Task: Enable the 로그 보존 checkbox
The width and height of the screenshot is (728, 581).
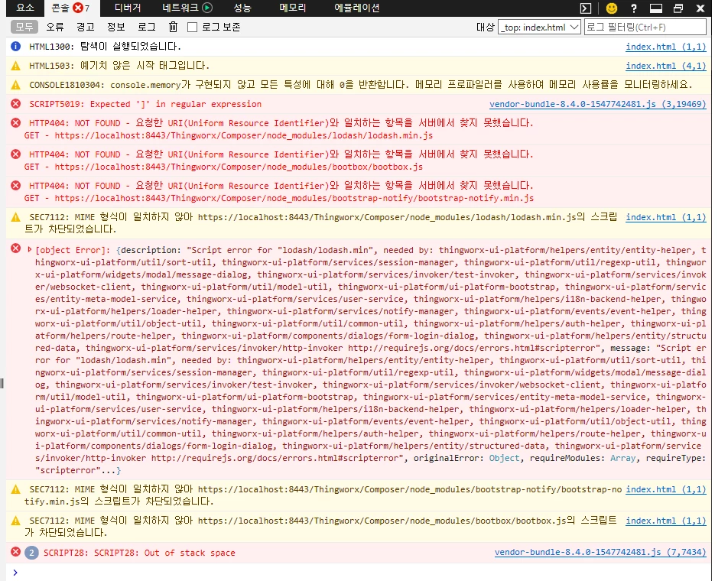Action: [x=192, y=28]
